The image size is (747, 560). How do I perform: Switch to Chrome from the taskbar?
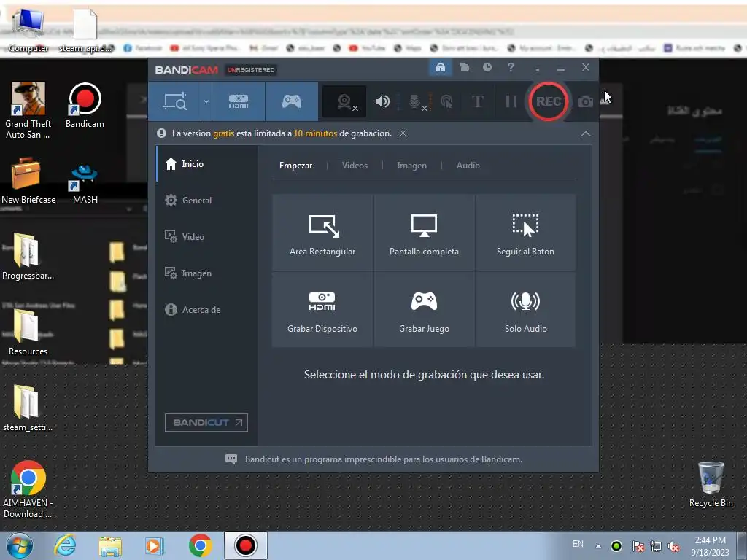[200, 545]
